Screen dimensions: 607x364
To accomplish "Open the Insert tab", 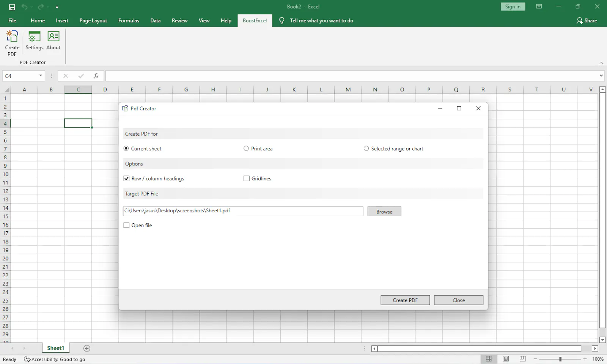I will [x=62, y=20].
